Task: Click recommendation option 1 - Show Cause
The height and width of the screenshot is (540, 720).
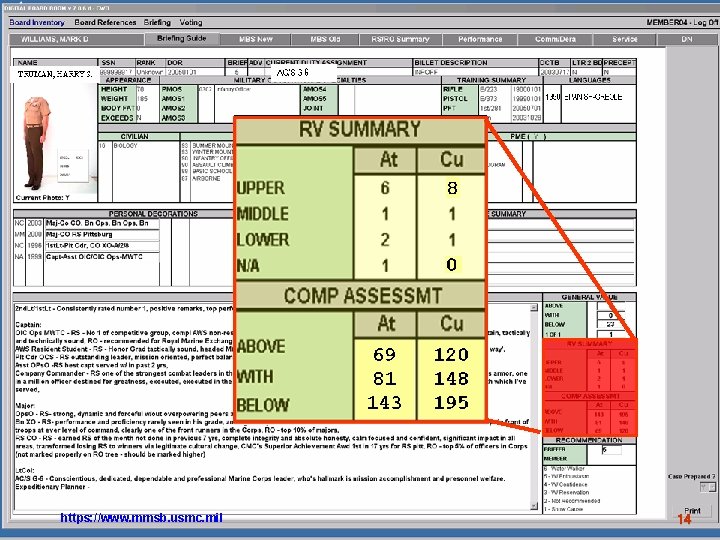Action: coord(563,509)
